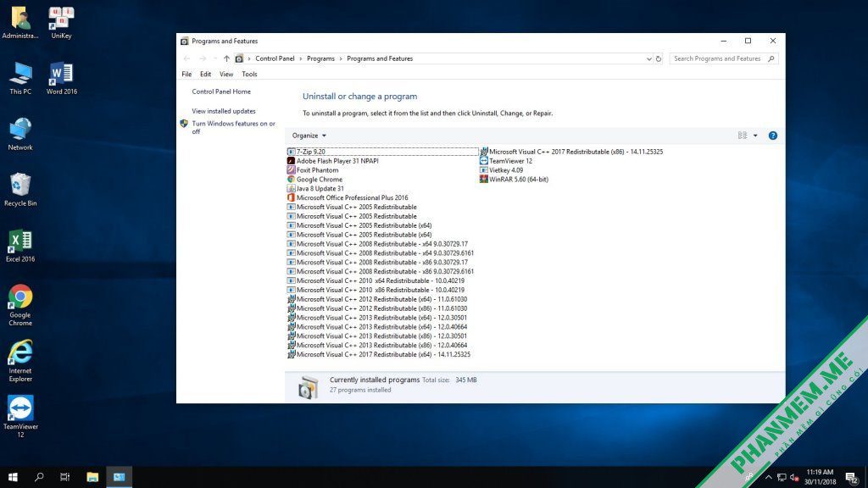Select Visual C++ 2008 x86 9.0.30729.6161 entry

click(x=381, y=272)
